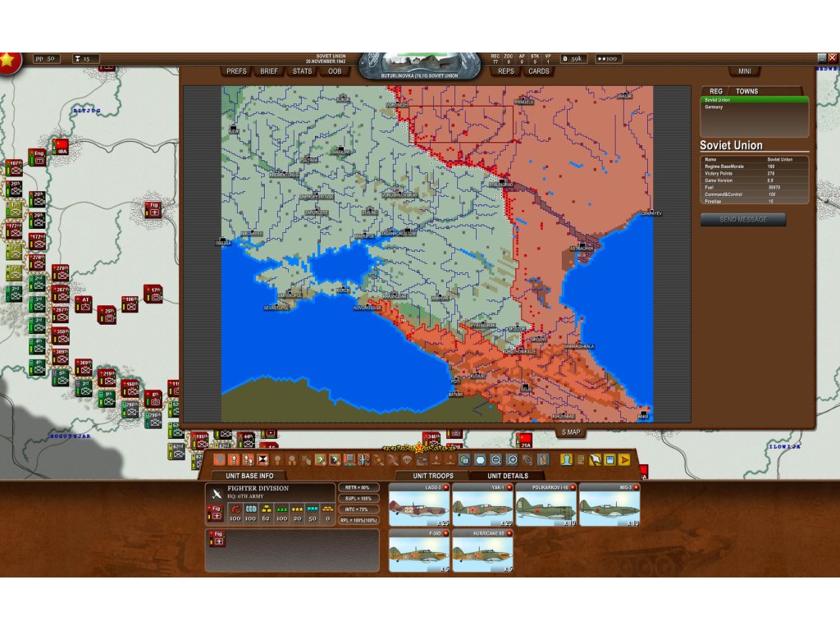Open the STATS screen
840x630 pixels.
click(302, 71)
